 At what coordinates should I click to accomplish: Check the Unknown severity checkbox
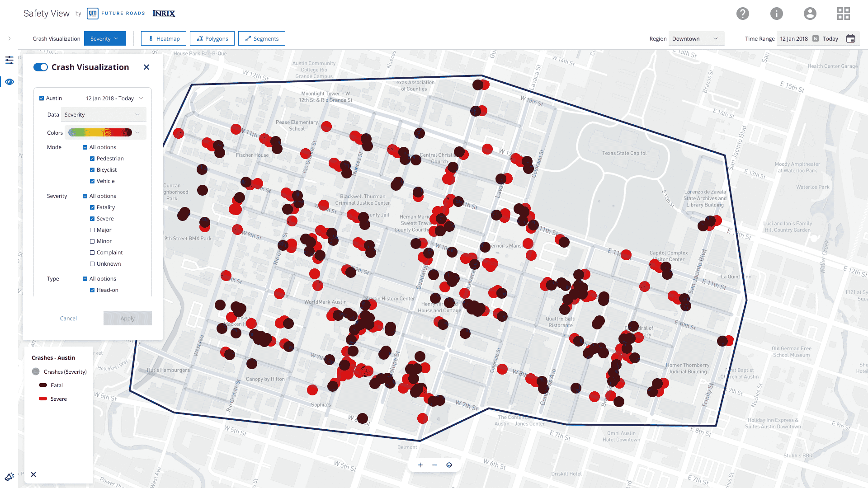[x=92, y=264]
